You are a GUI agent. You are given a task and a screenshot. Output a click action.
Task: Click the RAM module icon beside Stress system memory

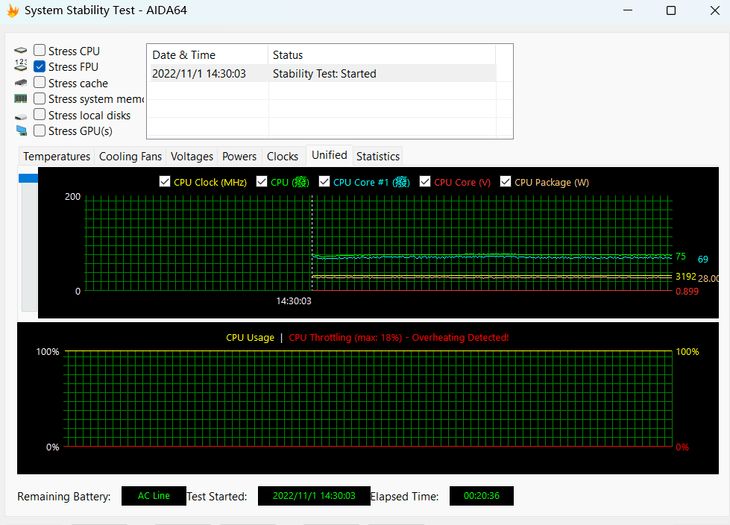click(20, 99)
